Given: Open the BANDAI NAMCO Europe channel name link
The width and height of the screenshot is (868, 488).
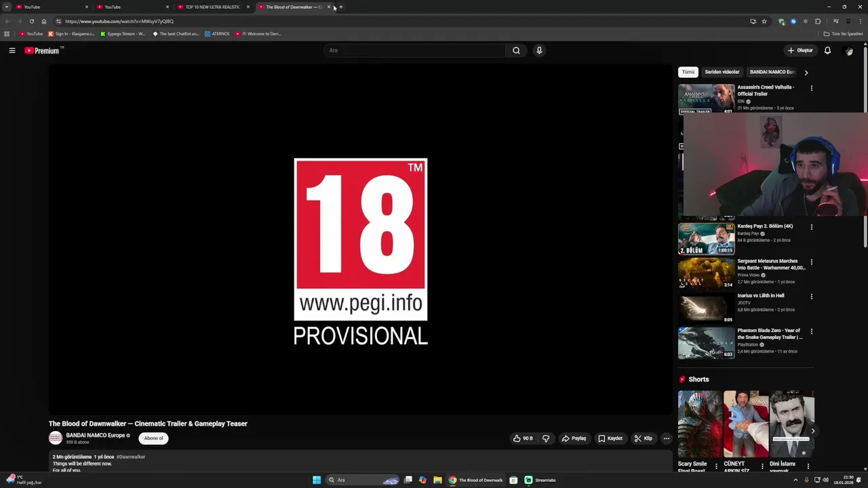Looking at the screenshot, I should pyautogui.click(x=95, y=436).
